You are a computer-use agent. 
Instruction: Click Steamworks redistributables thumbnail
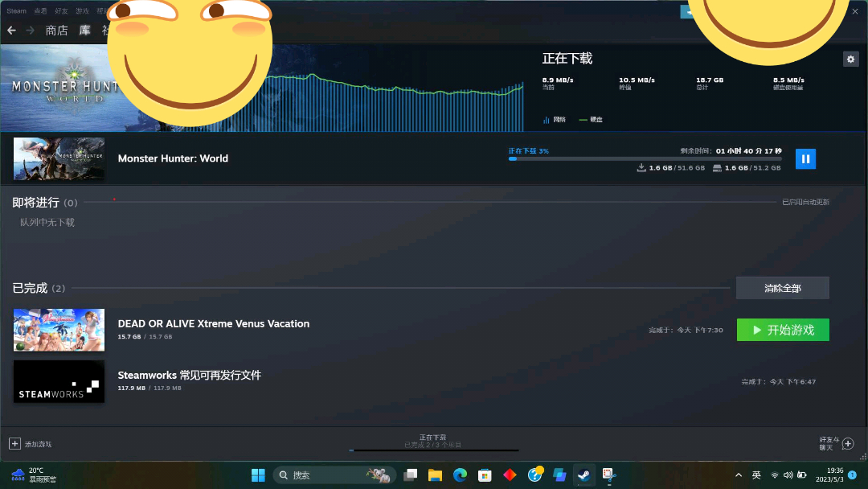(59, 381)
